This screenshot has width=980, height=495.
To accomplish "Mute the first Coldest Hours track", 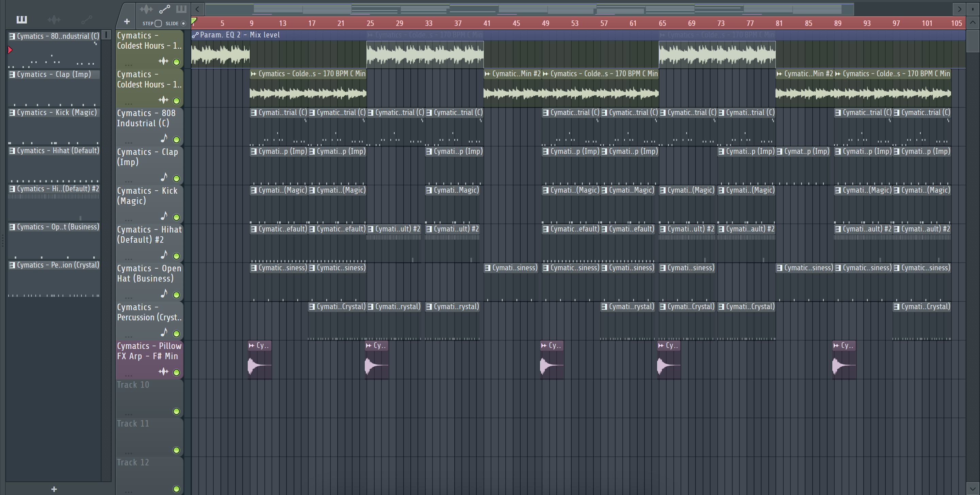I will click(177, 62).
